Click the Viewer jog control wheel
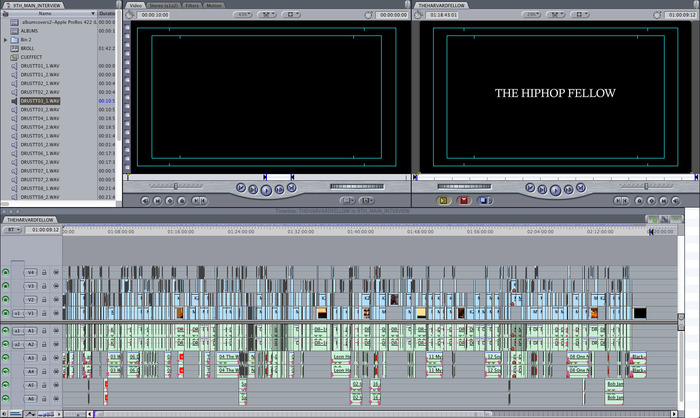 point(357,186)
